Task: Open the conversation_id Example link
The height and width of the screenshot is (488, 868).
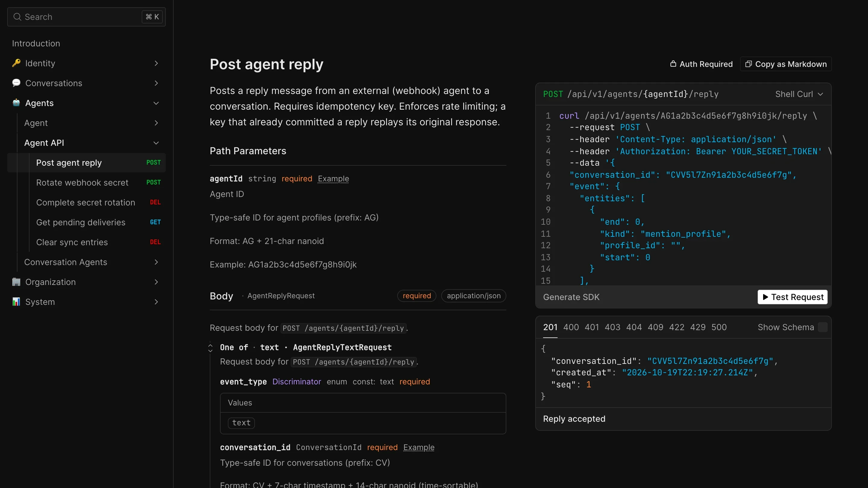Action: coord(419,448)
